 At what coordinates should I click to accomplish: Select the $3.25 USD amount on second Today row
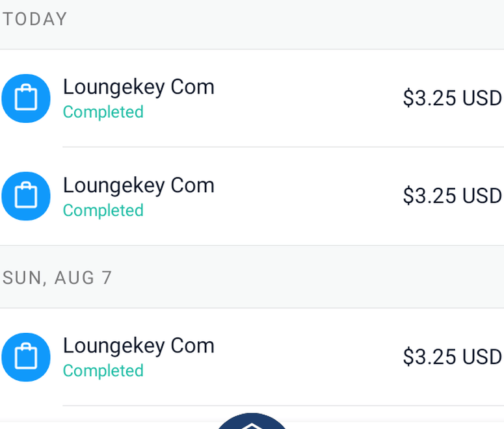pyautogui.click(x=452, y=196)
